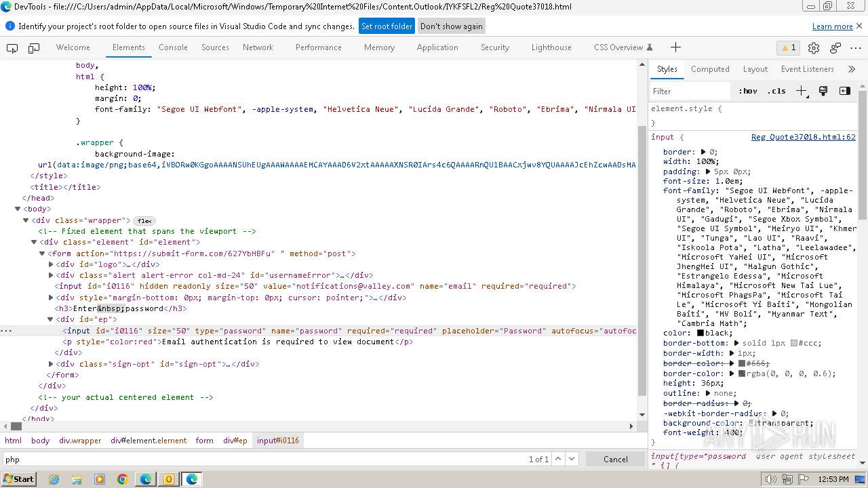Switch to Event Listeners tab
Viewport: 868px width, 488px height.
(807, 69)
